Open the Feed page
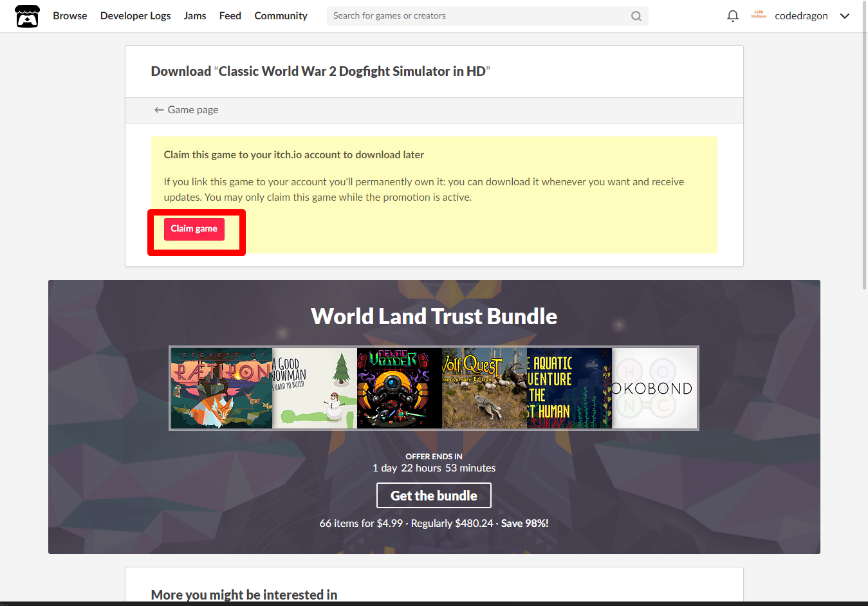This screenshot has width=868, height=606. tap(230, 16)
